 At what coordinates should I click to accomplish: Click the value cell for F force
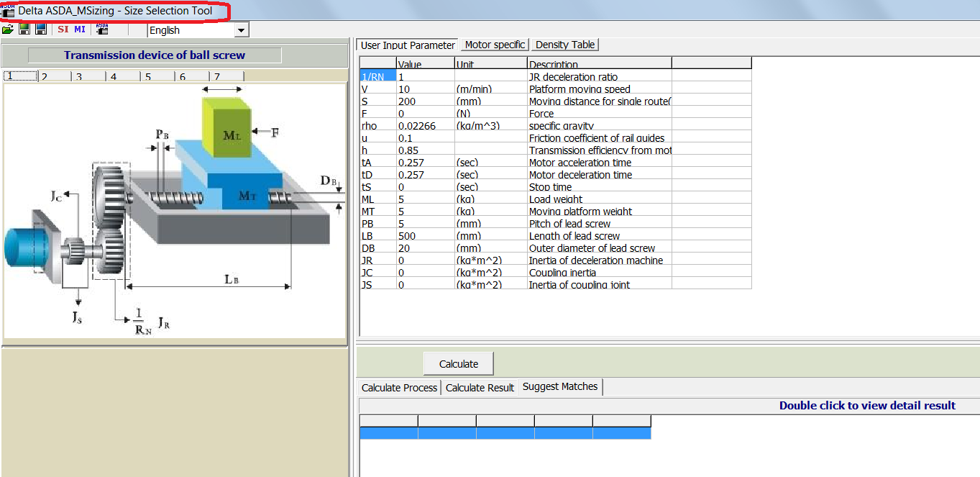pyautogui.click(x=426, y=113)
